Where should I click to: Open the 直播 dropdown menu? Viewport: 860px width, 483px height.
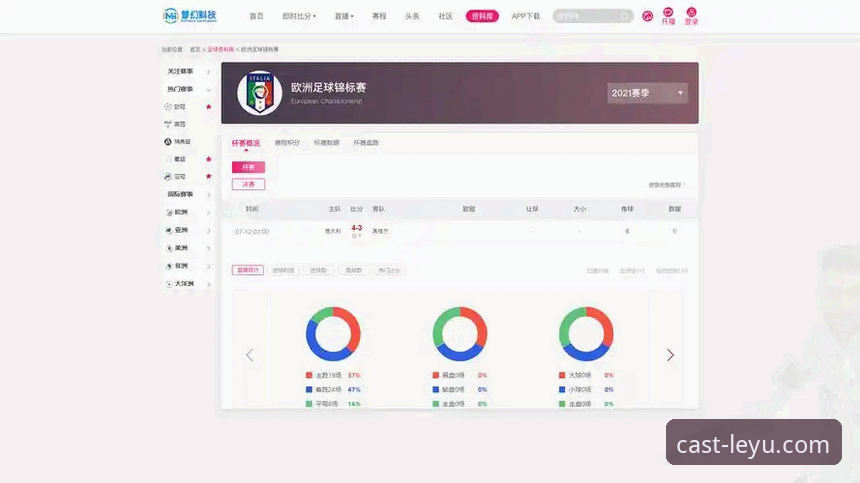(344, 16)
